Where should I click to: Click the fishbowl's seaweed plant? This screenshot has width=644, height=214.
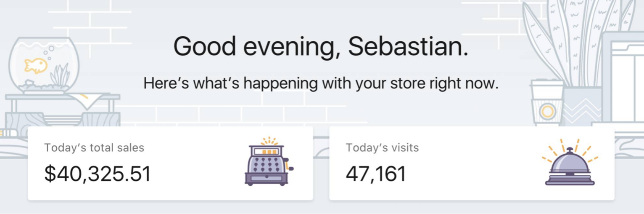[61, 75]
